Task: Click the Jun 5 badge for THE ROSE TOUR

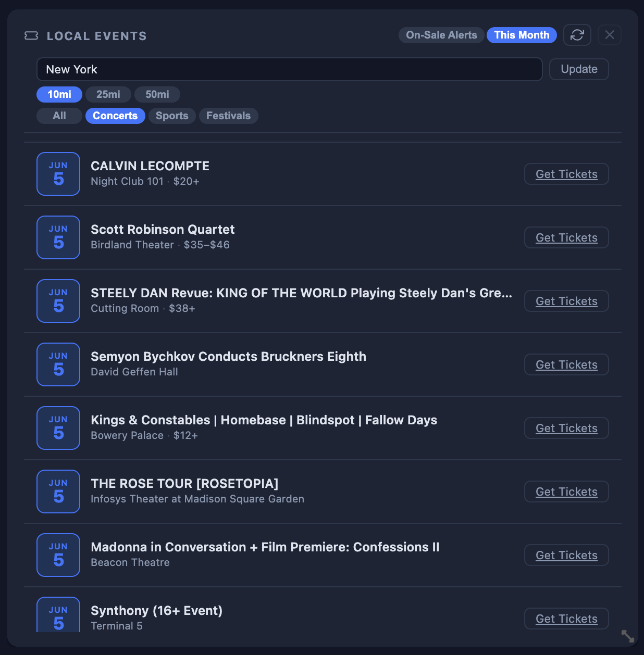Action: pyautogui.click(x=58, y=492)
